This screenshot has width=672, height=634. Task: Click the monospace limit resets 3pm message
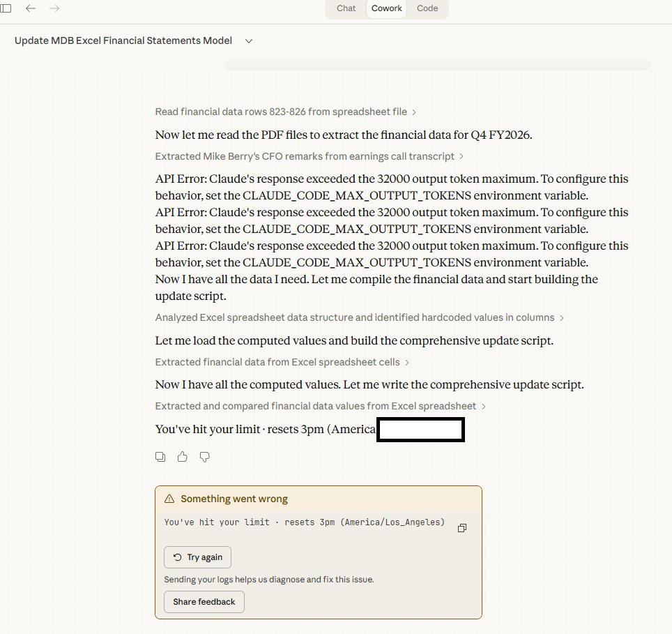(305, 522)
